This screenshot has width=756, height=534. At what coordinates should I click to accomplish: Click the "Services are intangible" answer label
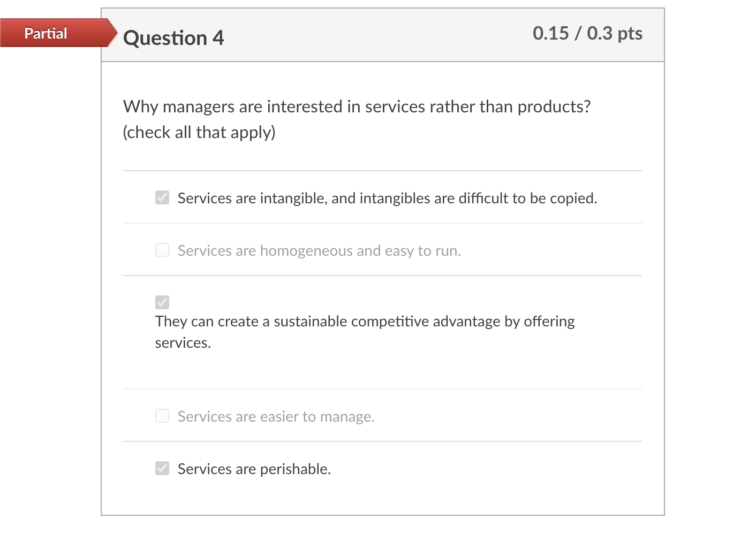pos(387,197)
